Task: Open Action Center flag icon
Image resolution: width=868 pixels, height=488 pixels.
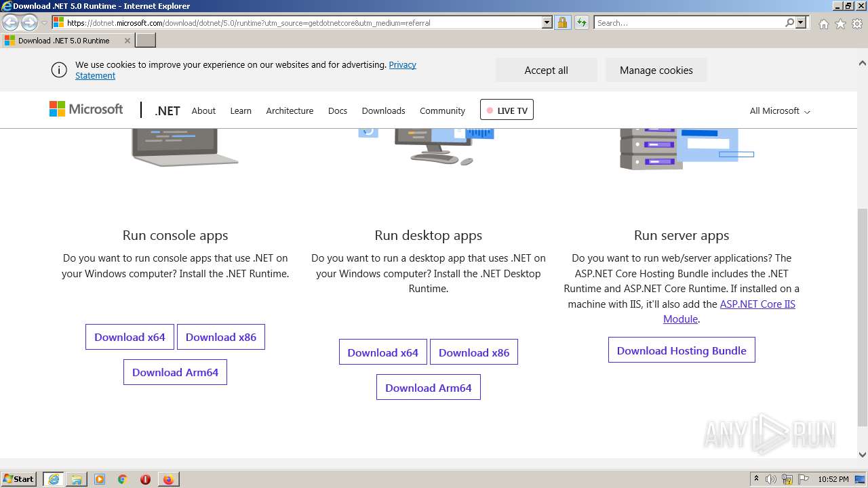Action: (x=802, y=479)
